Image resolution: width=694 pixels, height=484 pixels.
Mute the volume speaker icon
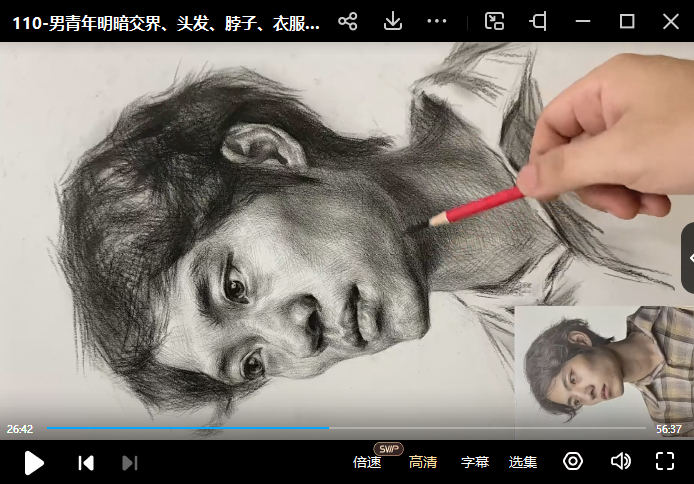pyautogui.click(x=620, y=461)
